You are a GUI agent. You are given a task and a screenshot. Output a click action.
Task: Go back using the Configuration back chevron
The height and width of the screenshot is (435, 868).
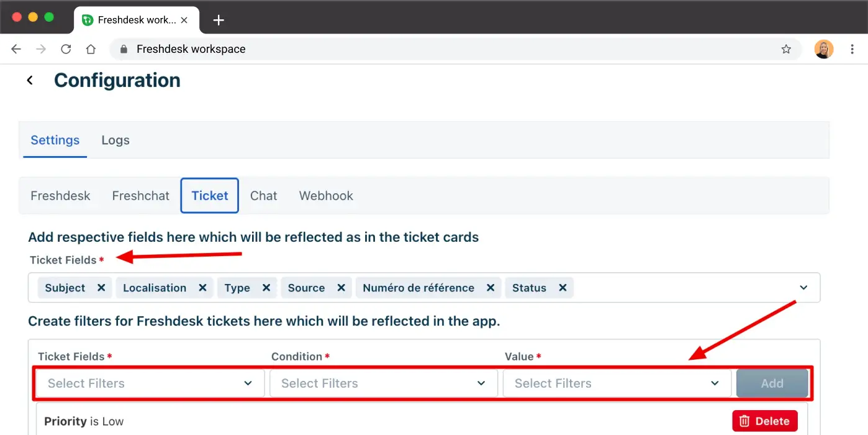30,81
